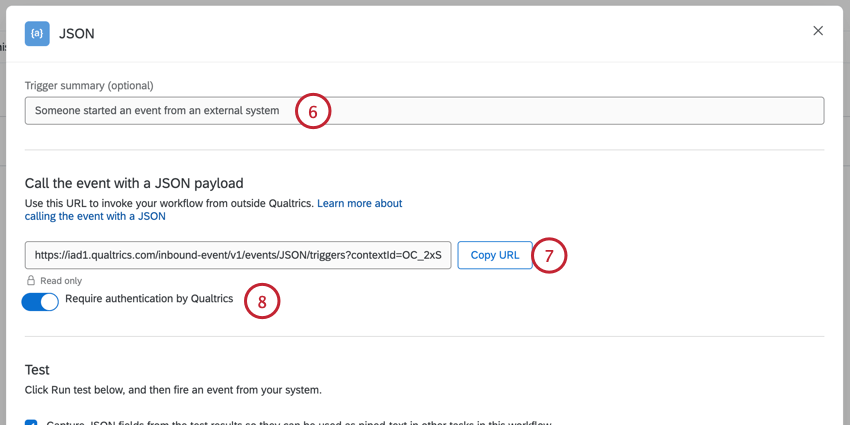Click the Use this URL description text
This screenshot has width=850, height=425.
click(169, 203)
